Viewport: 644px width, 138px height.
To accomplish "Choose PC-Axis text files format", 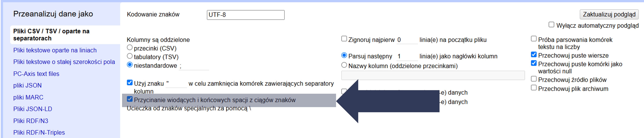I will [36, 74].
